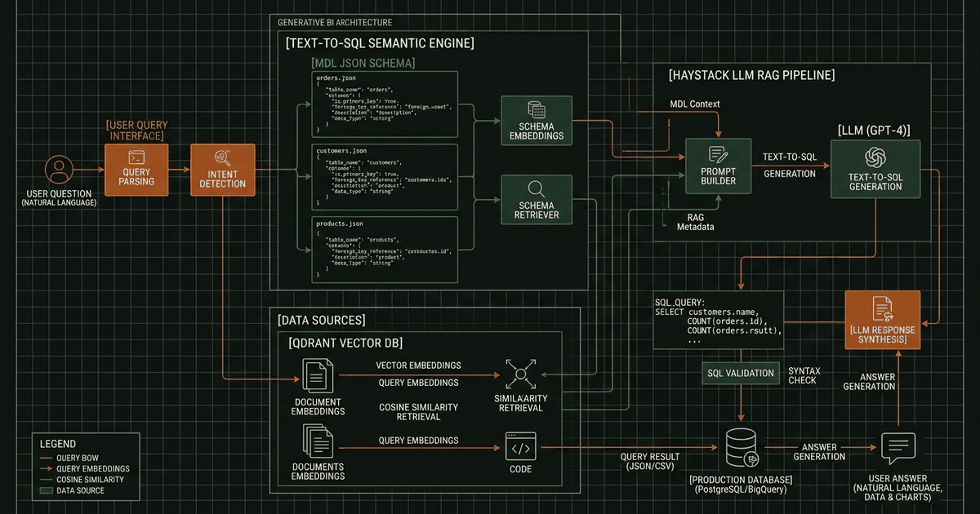Click the Schema Retriever box
Image resolution: width=980 pixels, height=514 pixels.
tap(536, 200)
